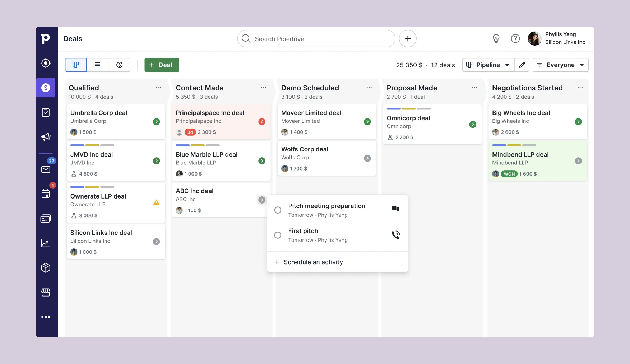Open Contact Made column options menu
The image size is (630, 364).
click(264, 88)
